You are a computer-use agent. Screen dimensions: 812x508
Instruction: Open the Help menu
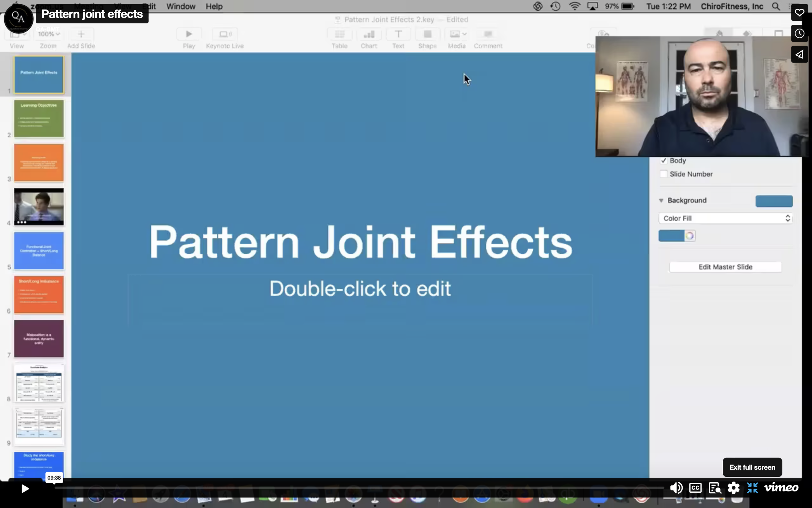[x=214, y=7]
